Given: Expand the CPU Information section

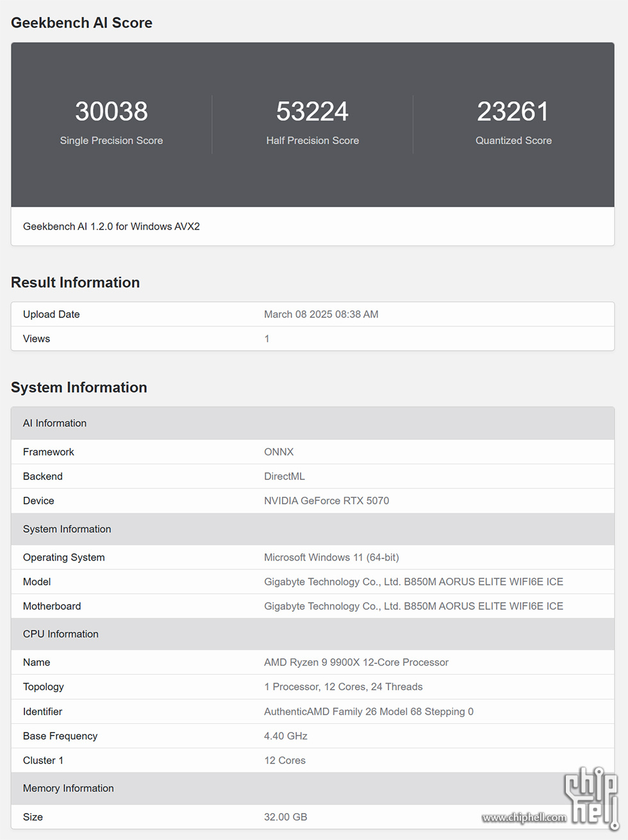Looking at the screenshot, I should 60,634.
